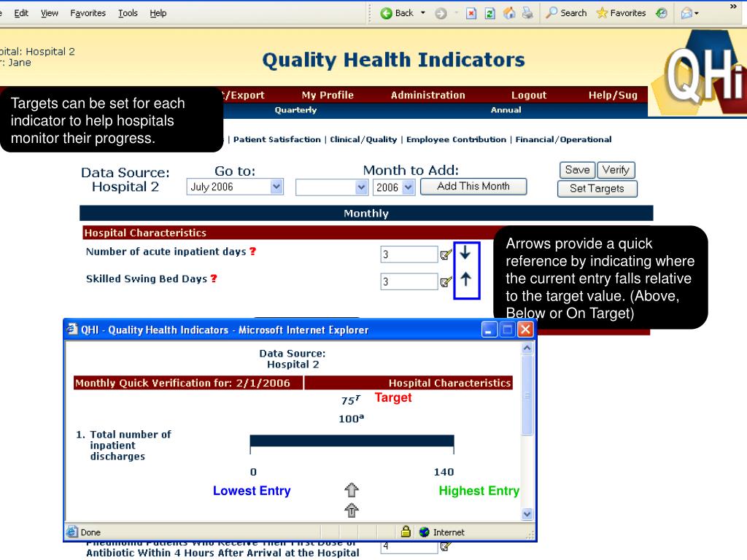
Task: Click the down arrow indicator for acute inpatient days
Action: pyautogui.click(x=465, y=252)
